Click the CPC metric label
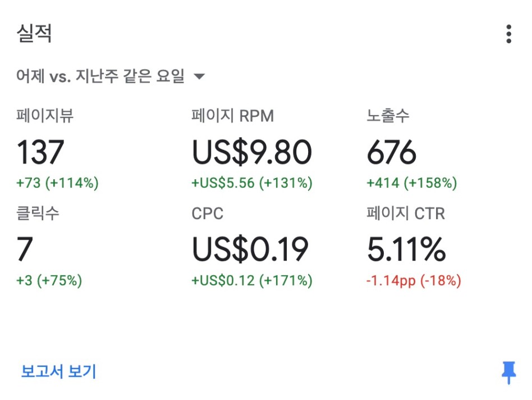The image size is (532, 400). pos(207,213)
